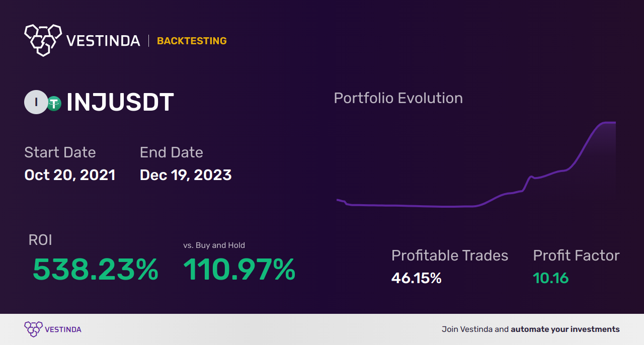Click the 110.97% vs. Buy and Hold value
This screenshot has width=644, height=345.
pos(239,270)
